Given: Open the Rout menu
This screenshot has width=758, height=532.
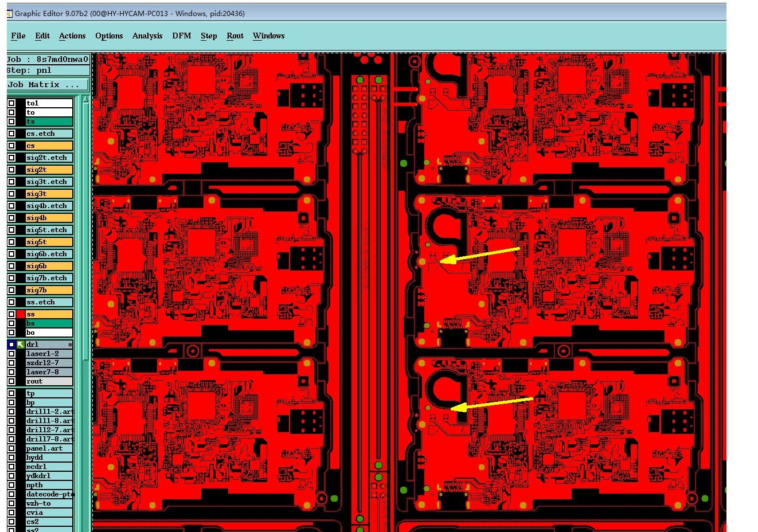Looking at the screenshot, I should click(x=235, y=36).
